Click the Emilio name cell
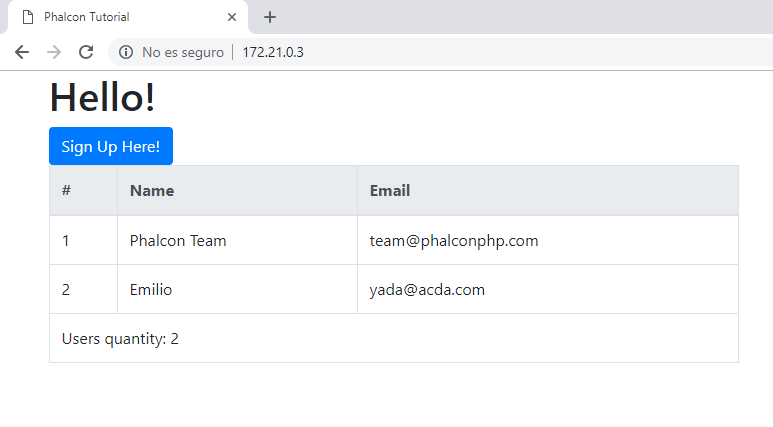This screenshot has width=773, height=427. point(151,290)
